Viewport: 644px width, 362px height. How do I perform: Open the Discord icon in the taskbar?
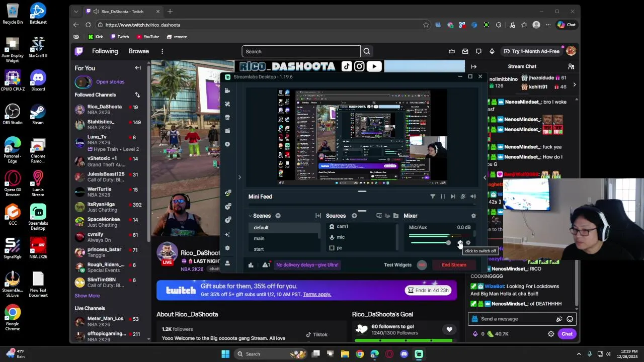coord(404,354)
